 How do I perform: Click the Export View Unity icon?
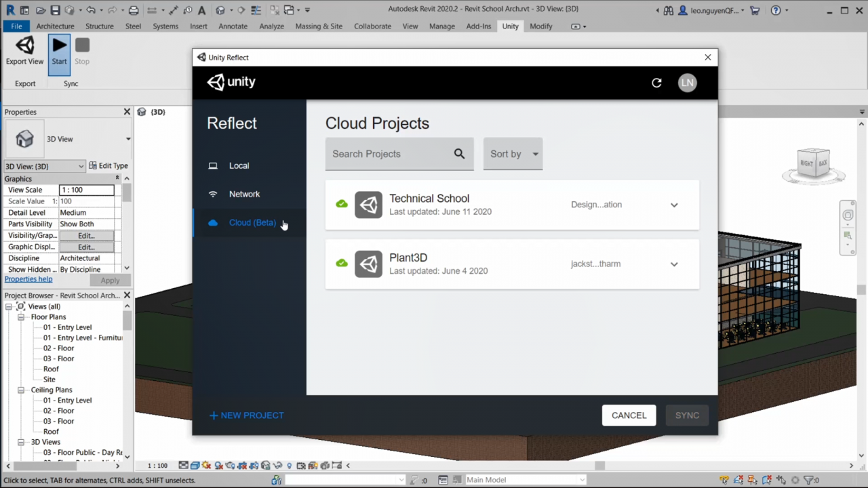pyautogui.click(x=25, y=46)
